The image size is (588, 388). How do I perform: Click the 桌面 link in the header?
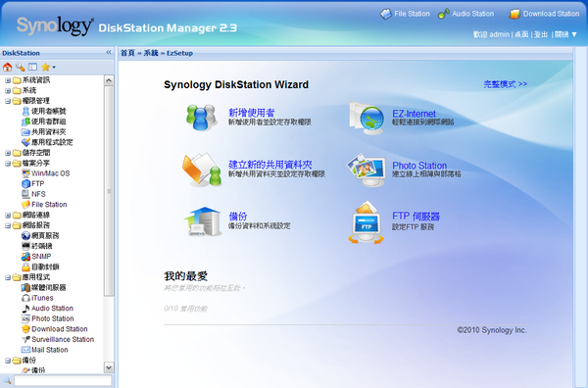521,34
